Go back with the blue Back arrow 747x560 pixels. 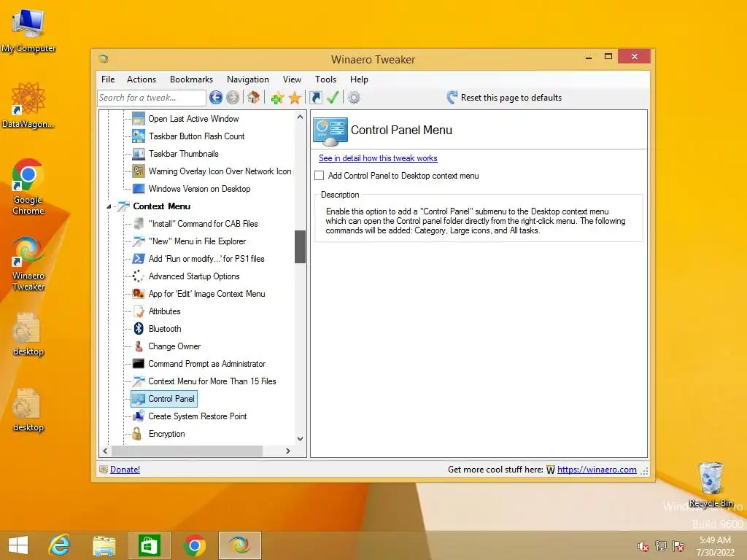point(216,98)
